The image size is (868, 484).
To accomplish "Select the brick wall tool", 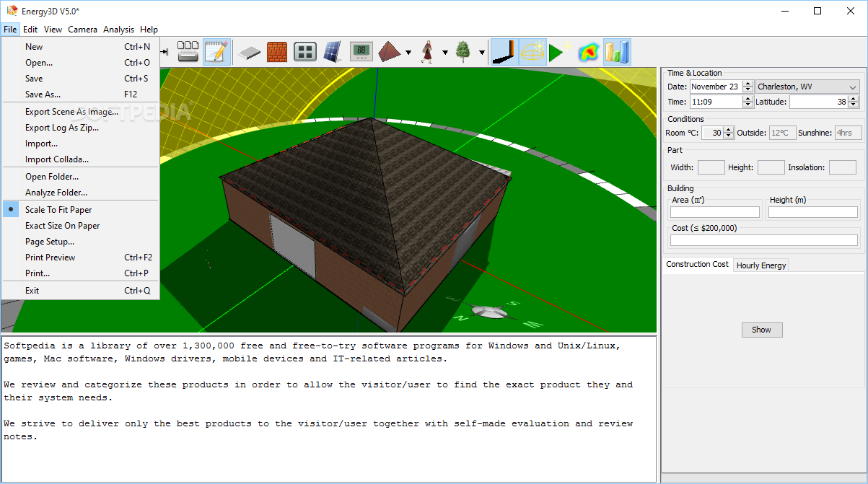I will pyautogui.click(x=277, y=51).
